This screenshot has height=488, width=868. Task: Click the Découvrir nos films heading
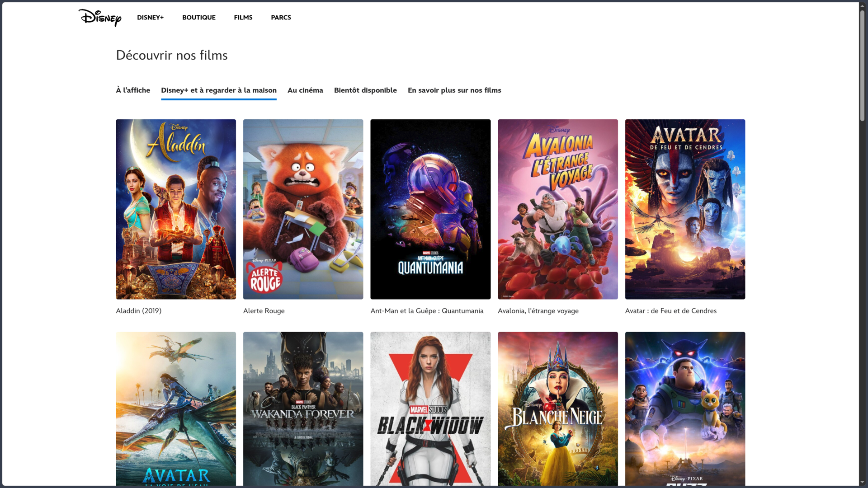(172, 55)
